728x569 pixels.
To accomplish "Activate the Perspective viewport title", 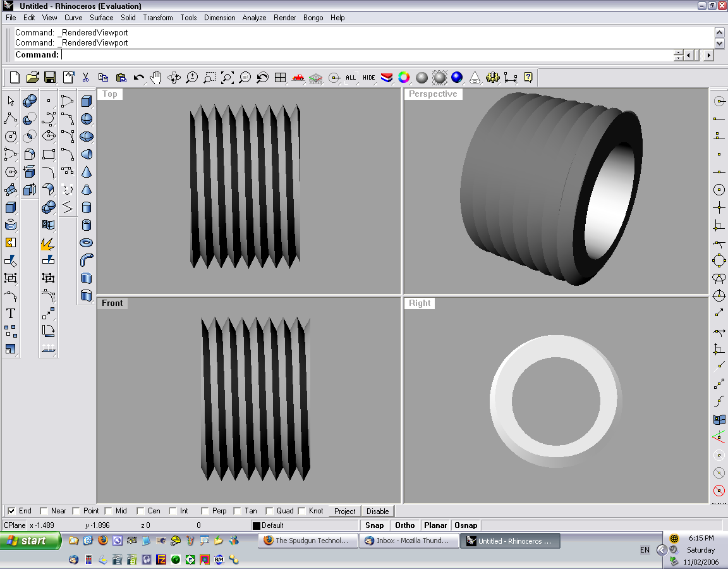I will coord(433,94).
